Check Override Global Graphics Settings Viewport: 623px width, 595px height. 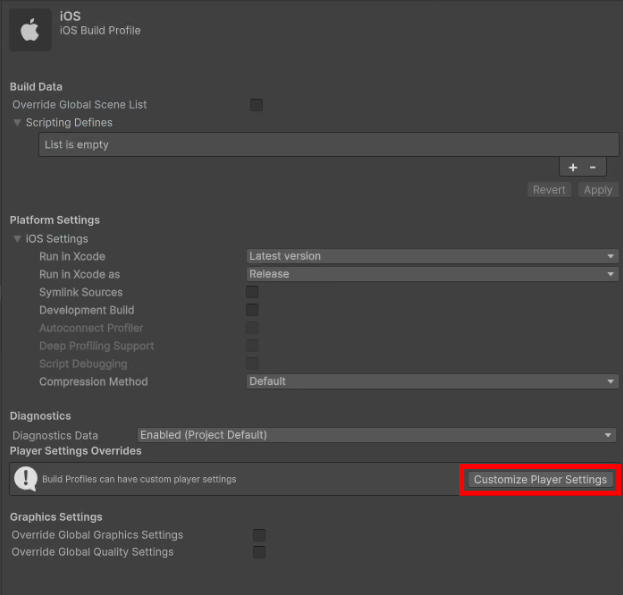click(259, 535)
